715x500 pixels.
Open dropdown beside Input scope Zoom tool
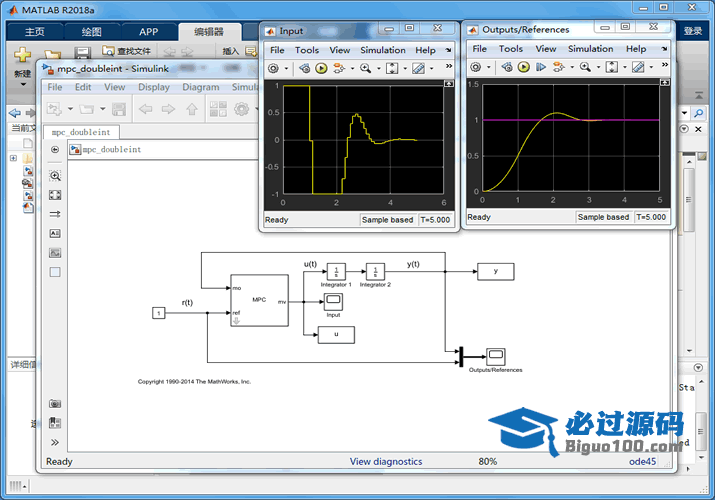click(x=378, y=68)
